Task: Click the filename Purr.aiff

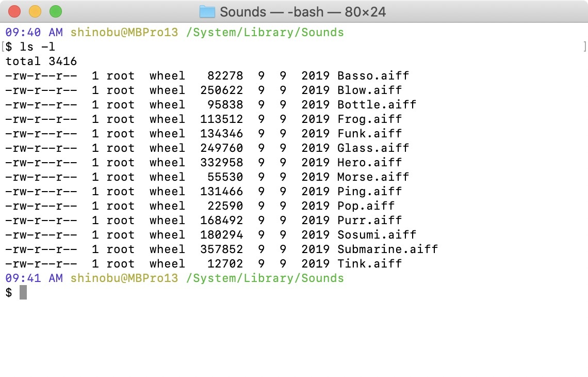Action: pyautogui.click(x=370, y=221)
